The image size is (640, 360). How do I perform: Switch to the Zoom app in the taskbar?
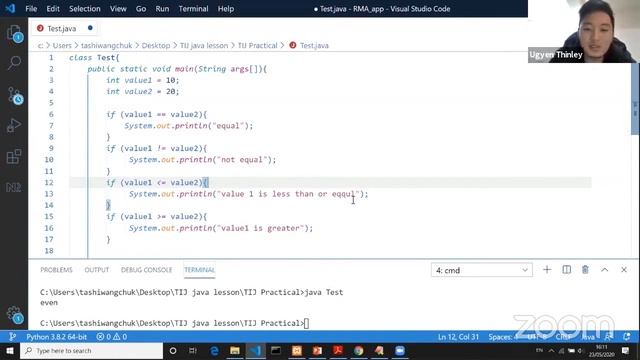(400, 351)
